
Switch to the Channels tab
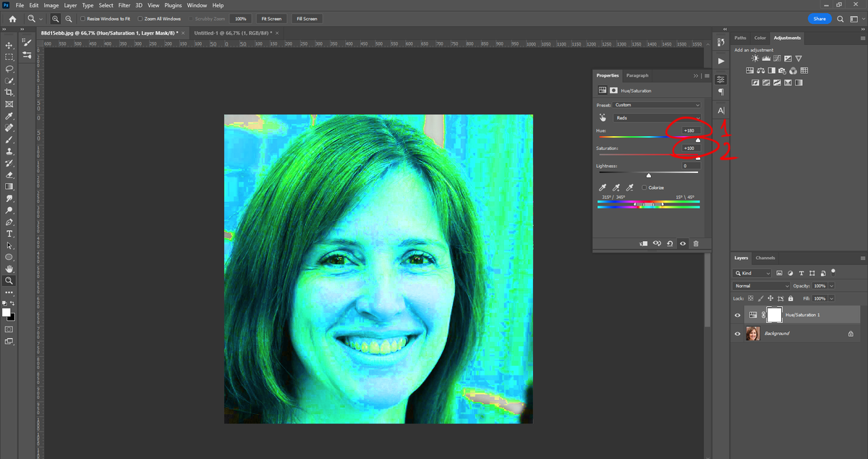pos(765,258)
